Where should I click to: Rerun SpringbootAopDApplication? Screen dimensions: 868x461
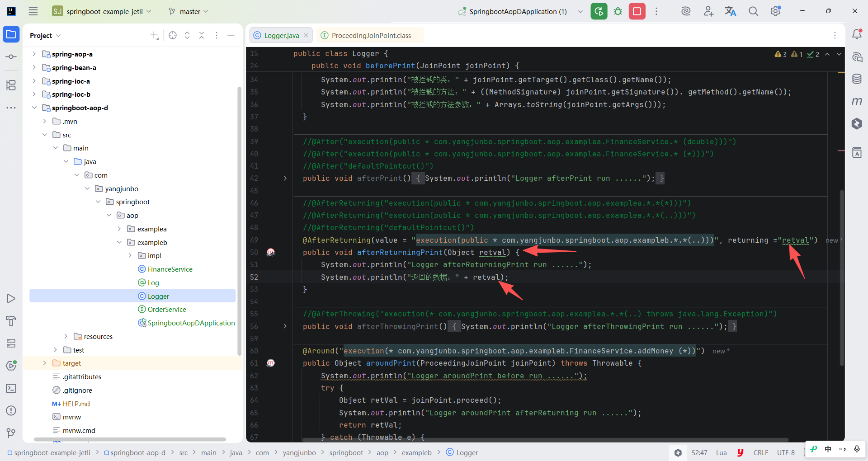pyautogui.click(x=599, y=11)
